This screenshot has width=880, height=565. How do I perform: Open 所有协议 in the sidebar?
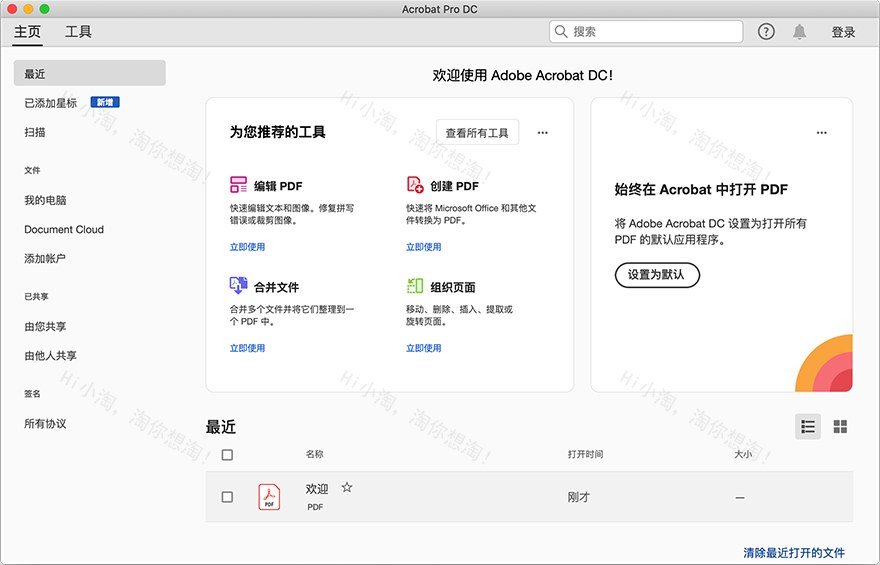pos(45,424)
